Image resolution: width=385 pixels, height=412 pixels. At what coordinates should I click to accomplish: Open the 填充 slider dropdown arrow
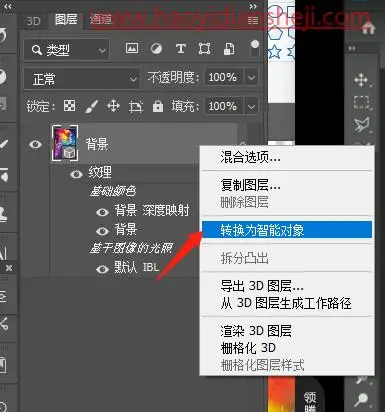pos(251,107)
